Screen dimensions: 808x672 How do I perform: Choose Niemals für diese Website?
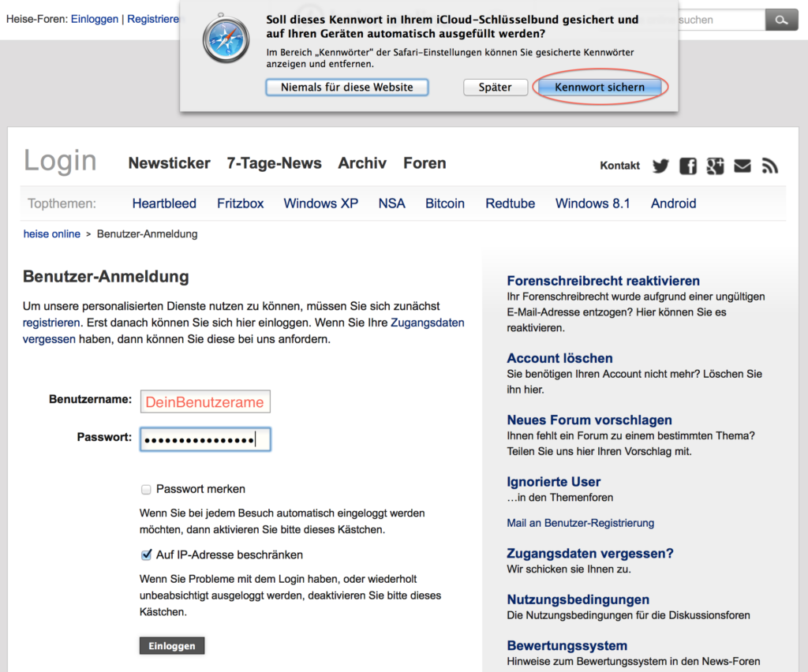pyautogui.click(x=347, y=87)
